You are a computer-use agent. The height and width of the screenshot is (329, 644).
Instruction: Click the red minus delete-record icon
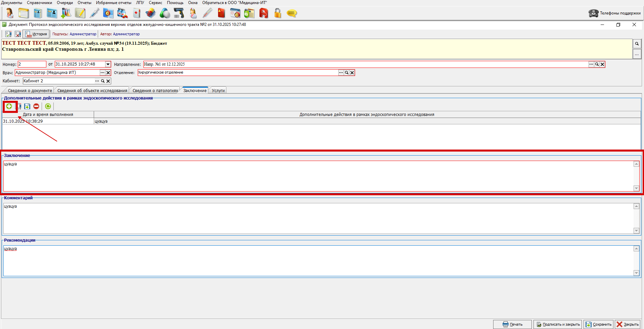coord(36,107)
